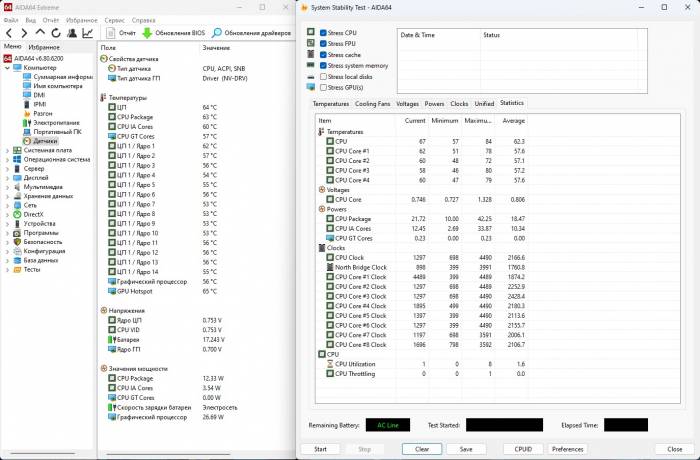This screenshot has height=460, width=700.
Task: Toggle the Stress CPU checkbox
Action: [x=323, y=33]
